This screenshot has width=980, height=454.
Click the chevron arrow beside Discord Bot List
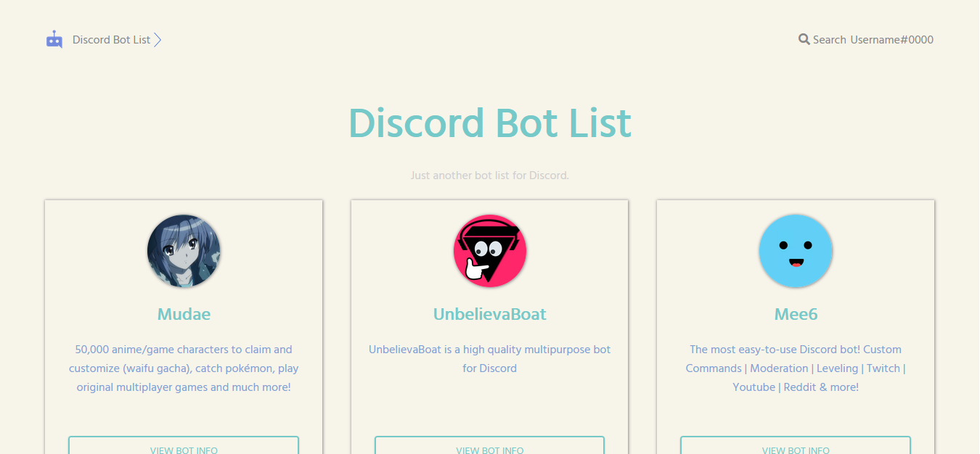pos(158,40)
